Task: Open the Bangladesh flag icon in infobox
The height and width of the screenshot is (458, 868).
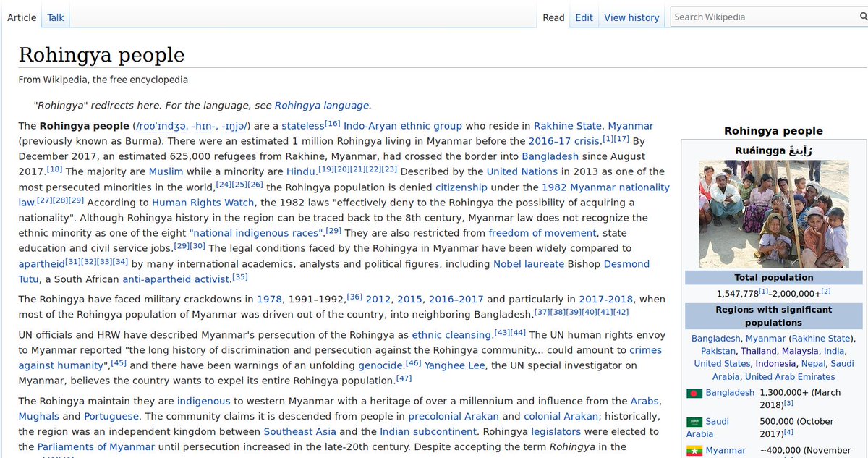Action: pos(694,393)
